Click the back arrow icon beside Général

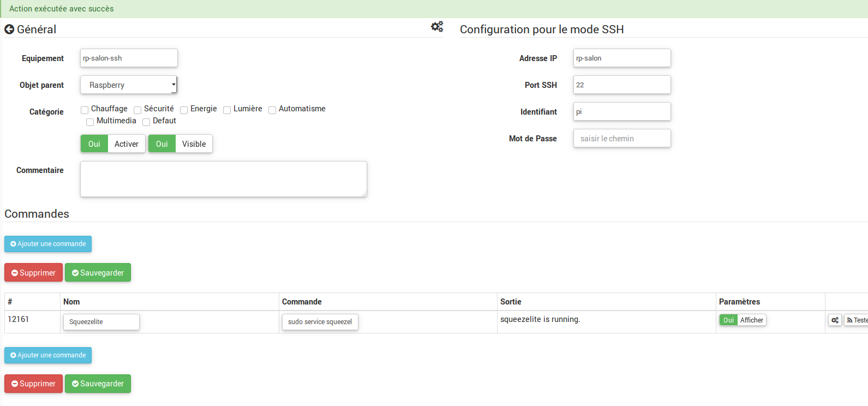click(x=9, y=29)
